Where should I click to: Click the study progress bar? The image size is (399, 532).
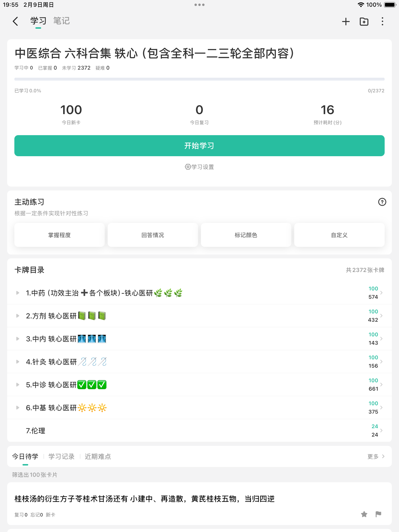pyautogui.click(x=199, y=79)
